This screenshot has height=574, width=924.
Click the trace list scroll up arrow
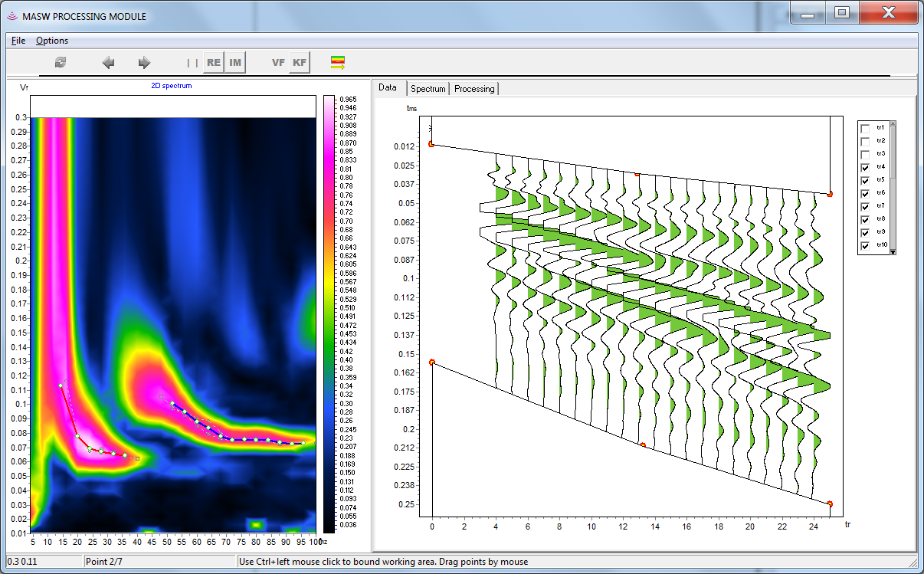893,124
